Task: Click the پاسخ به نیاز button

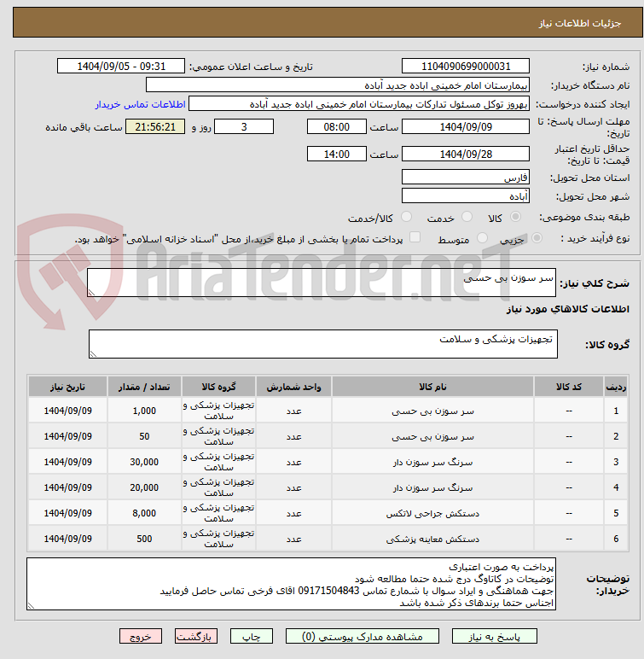Action: click(x=495, y=636)
